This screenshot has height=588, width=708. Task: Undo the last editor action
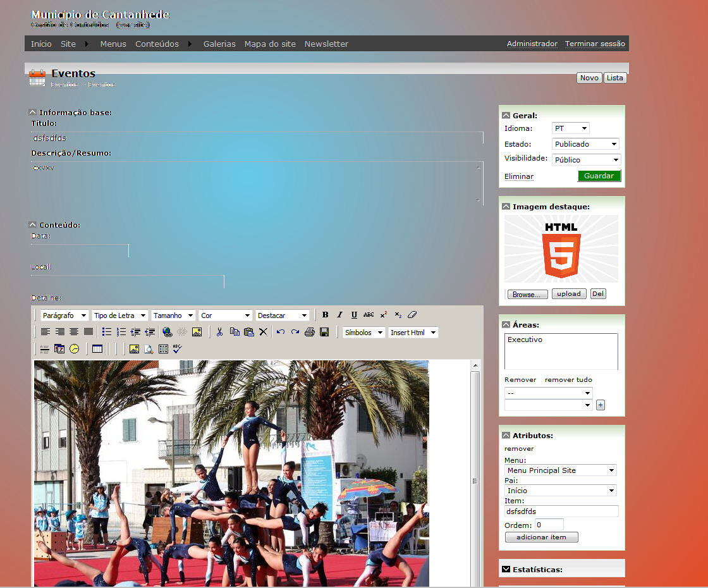281,332
